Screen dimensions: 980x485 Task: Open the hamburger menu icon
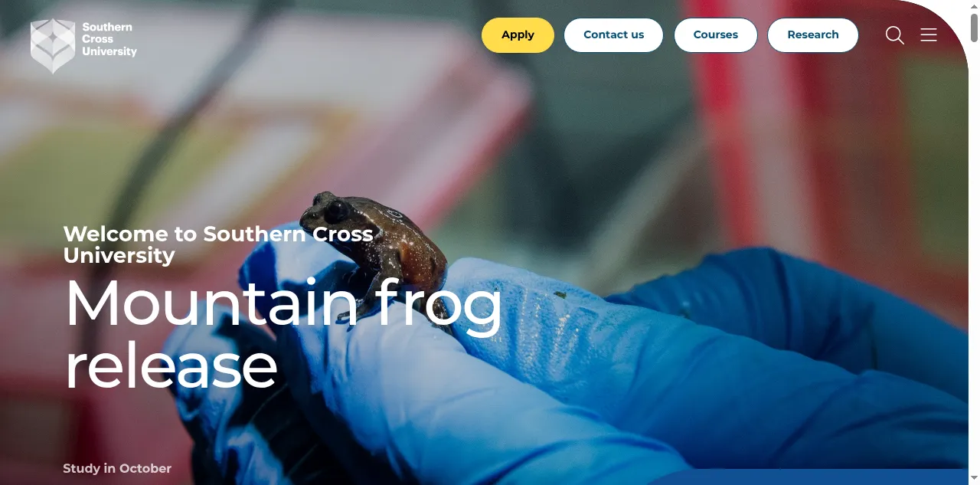click(929, 35)
